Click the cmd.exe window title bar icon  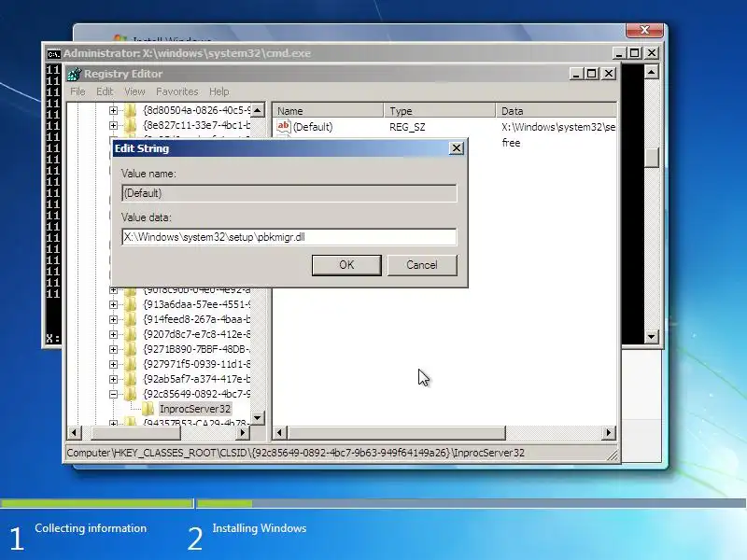[x=54, y=54]
